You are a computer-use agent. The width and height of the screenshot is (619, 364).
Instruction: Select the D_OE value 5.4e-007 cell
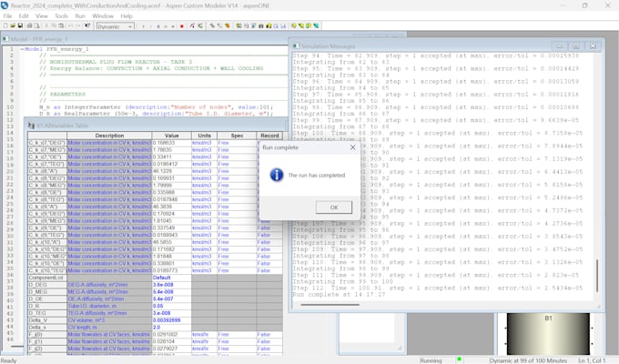[x=172, y=299]
